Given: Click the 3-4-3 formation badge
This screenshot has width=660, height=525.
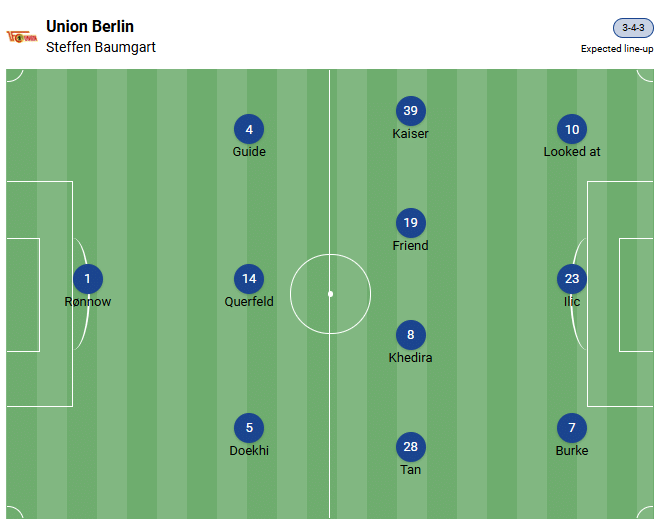Looking at the screenshot, I should [x=633, y=28].
